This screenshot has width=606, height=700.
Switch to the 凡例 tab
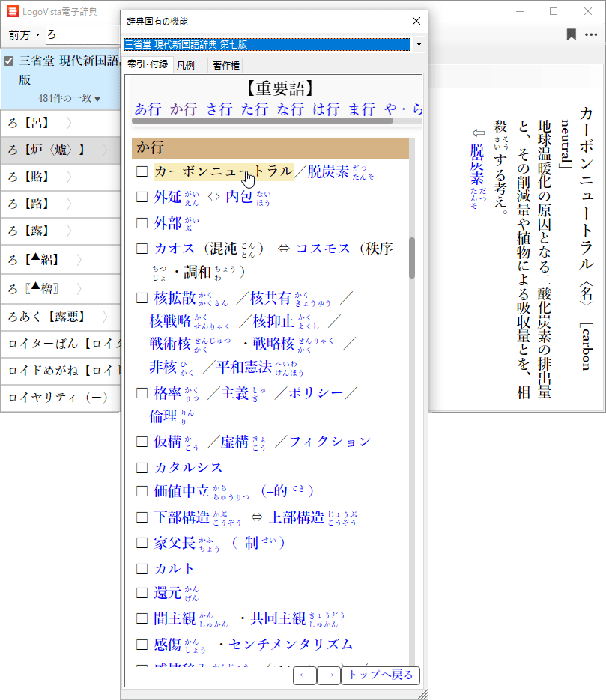(186, 65)
